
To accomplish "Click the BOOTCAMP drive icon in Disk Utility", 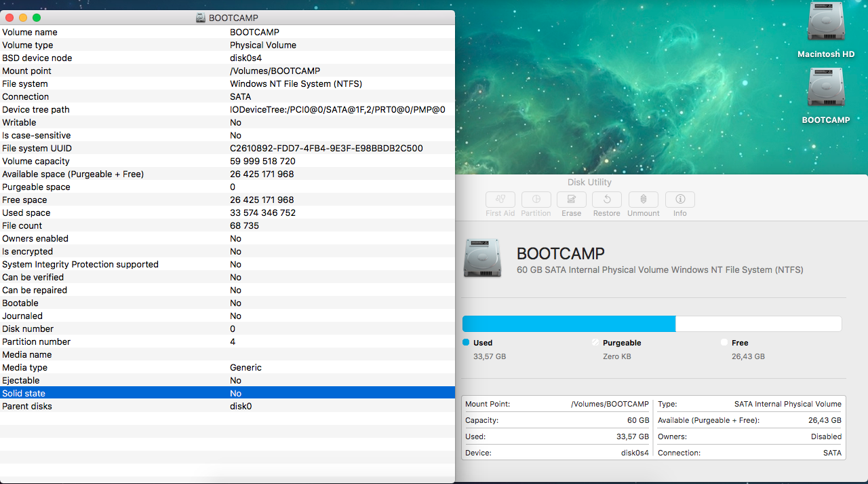I will coord(482,258).
